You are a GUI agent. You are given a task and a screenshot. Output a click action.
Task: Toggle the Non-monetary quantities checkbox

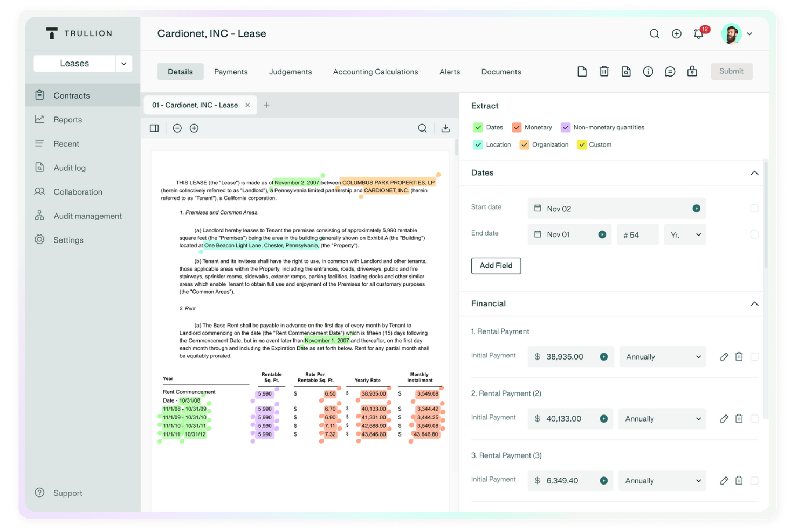(x=566, y=127)
